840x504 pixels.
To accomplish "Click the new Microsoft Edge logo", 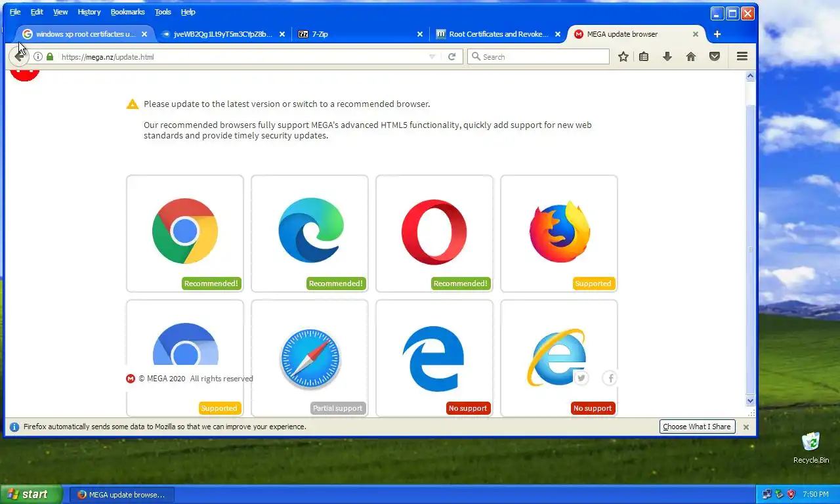I will tap(310, 230).
